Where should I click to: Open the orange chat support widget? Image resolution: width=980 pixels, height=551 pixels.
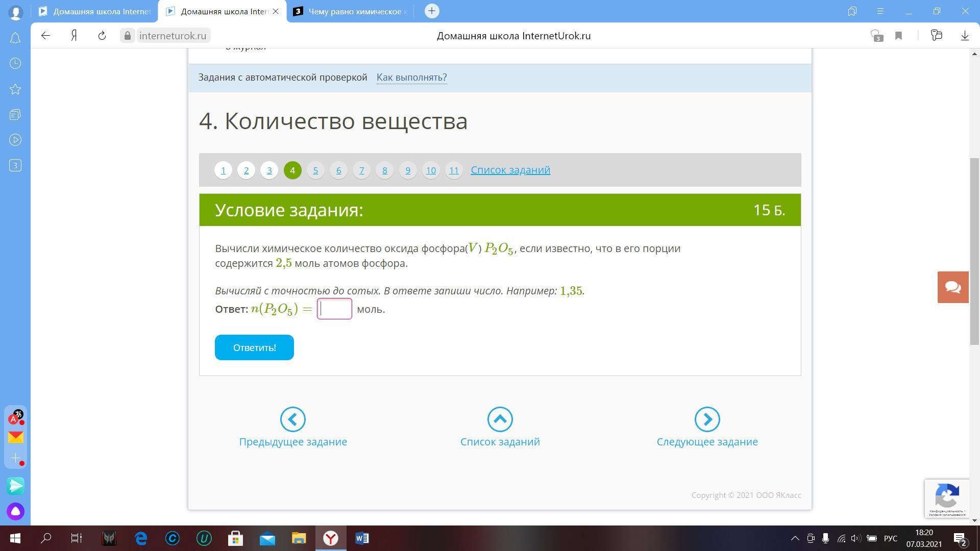(952, 287)
